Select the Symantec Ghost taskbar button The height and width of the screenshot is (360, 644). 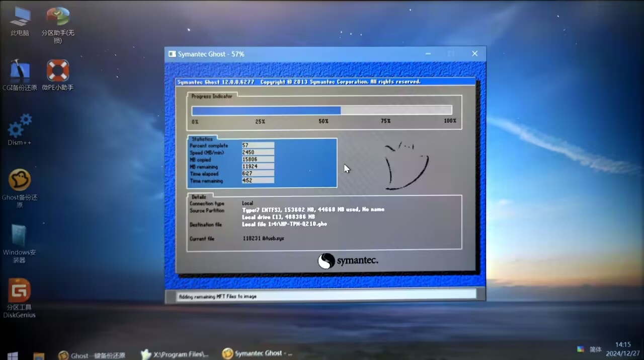[257, 353]
